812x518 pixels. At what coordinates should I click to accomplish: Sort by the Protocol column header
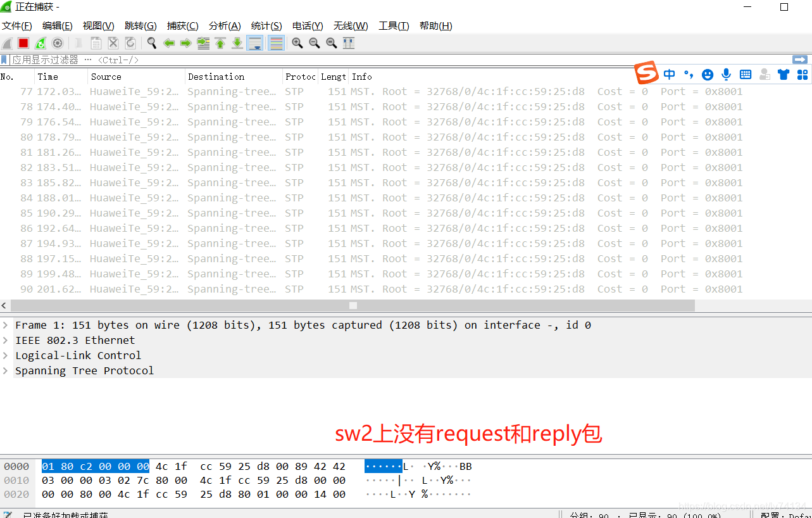click(300, 77)
